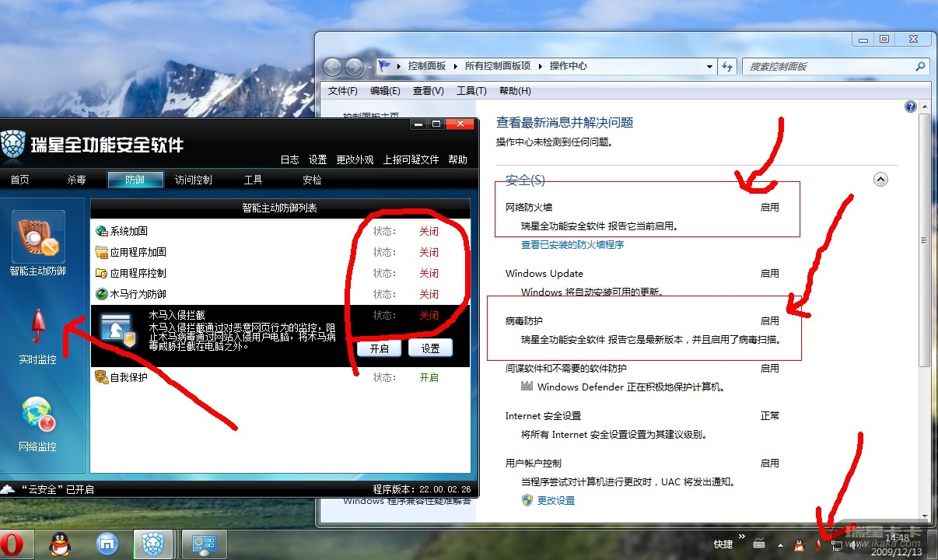Open Network Monitoring (网络监控) globe icon
The image size is (938, 560).
click(x=38, y=416)
